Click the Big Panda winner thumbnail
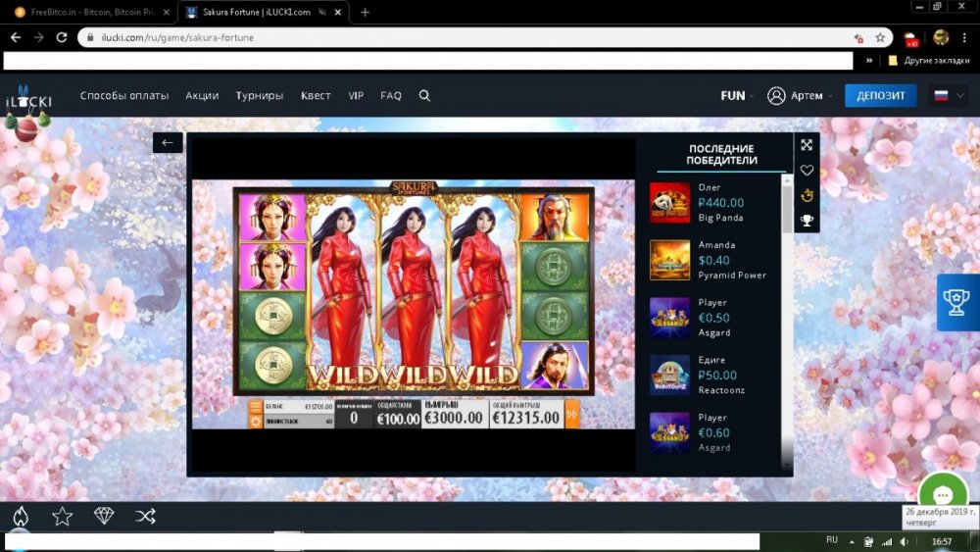 click(x=669, y=203)
